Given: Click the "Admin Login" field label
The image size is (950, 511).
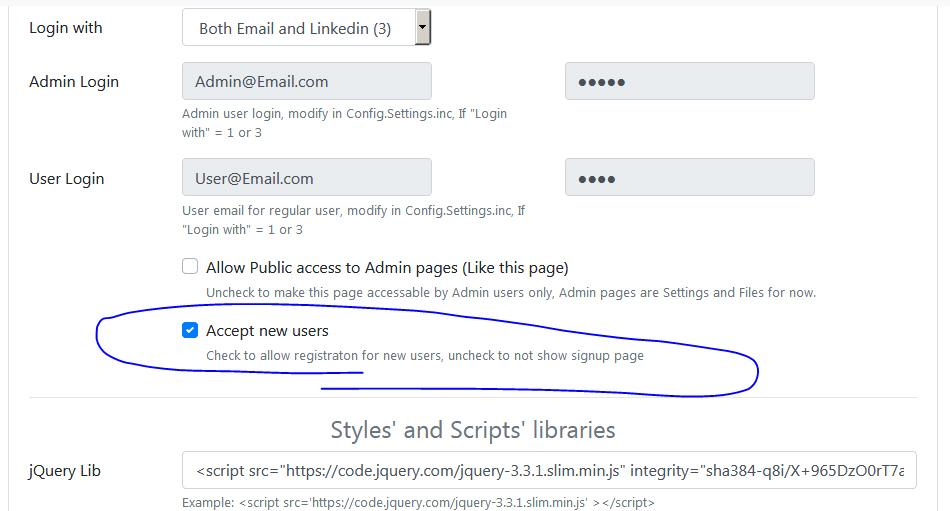Looking at the screenshot, I should coord(74,82).
